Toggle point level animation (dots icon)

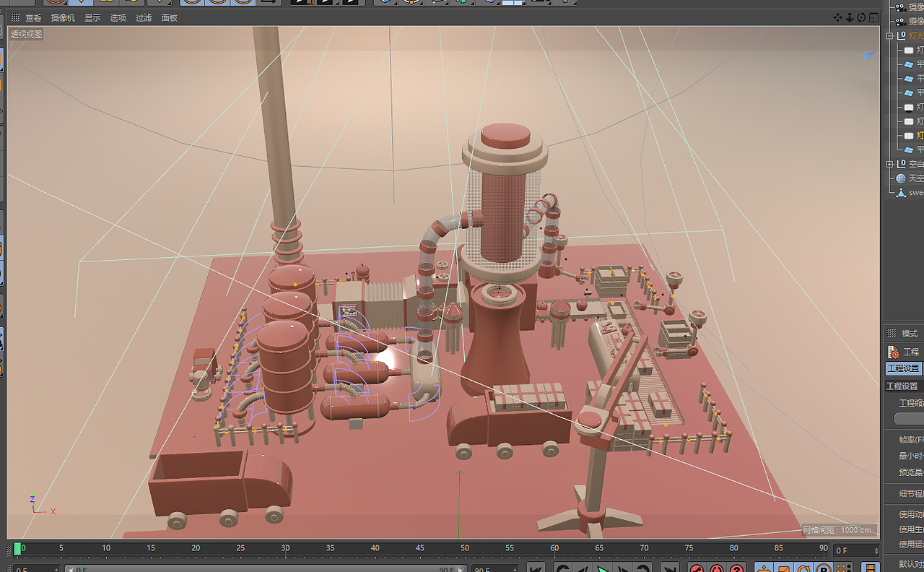[842, 569]
